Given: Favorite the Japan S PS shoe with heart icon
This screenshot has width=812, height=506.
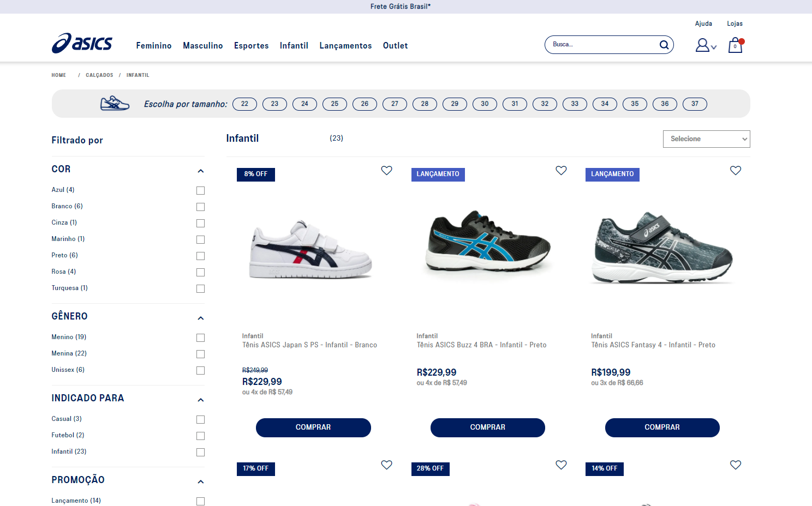Looking at the screenshot, I should [x=386, y=171].
